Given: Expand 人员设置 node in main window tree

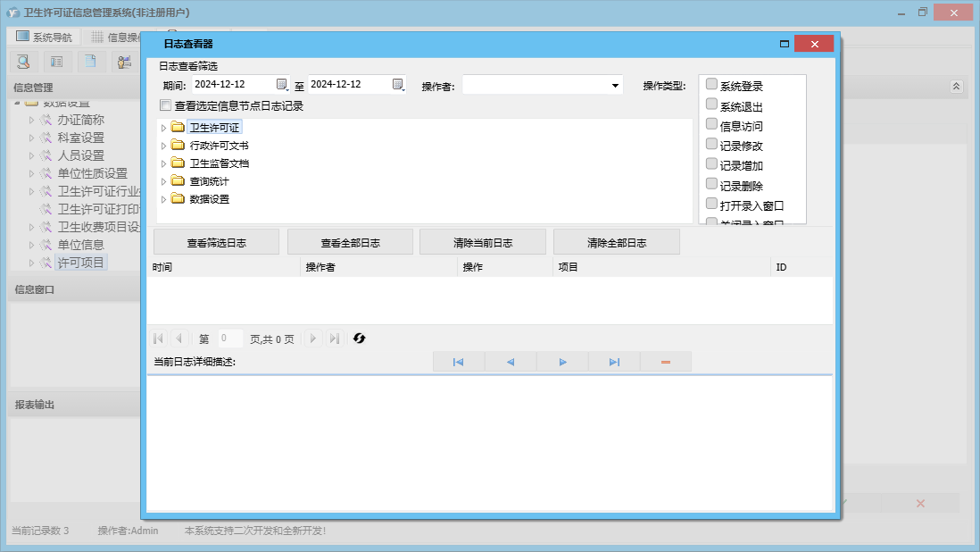Looking at the screenshot, I should [31, 155].
